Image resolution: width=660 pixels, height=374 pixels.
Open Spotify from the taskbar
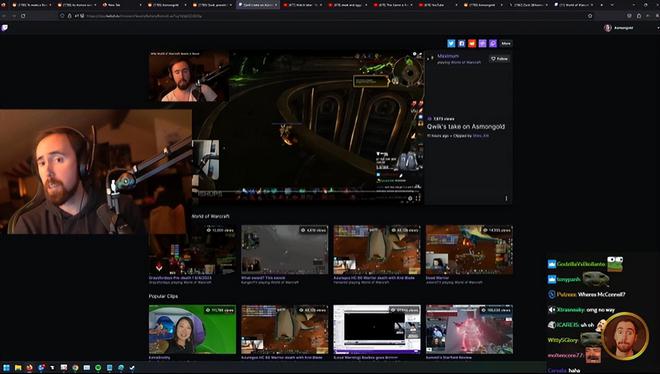click(x=98, y=368)
